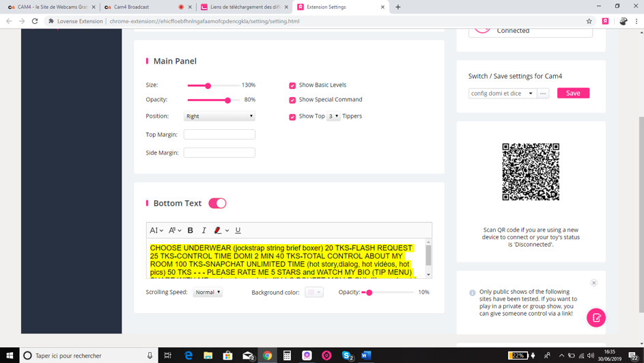Click the Main Panel Opacity slider handle
This screenshot has height=363, width=644.
(227, 100)
